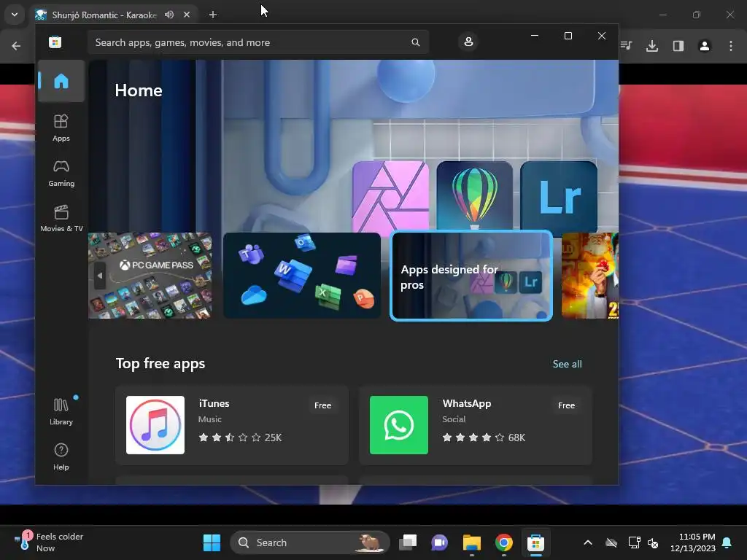Click the Free button for WhatsApp
This screenshot has height=560, width=747.
coord(566,405)
